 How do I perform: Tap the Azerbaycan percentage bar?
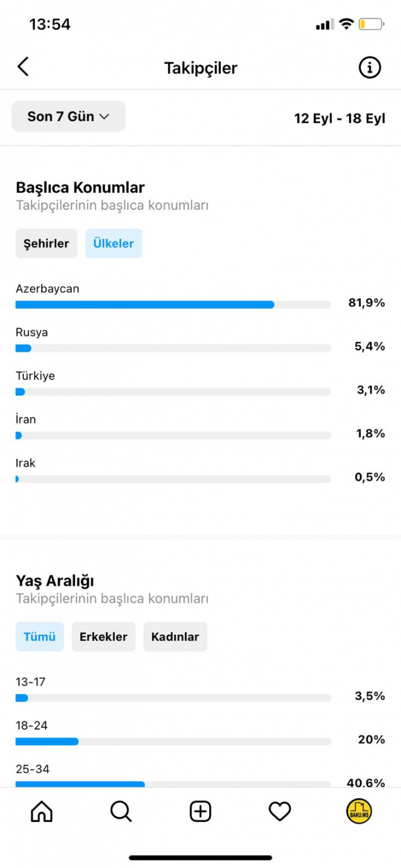click(173, 304)
